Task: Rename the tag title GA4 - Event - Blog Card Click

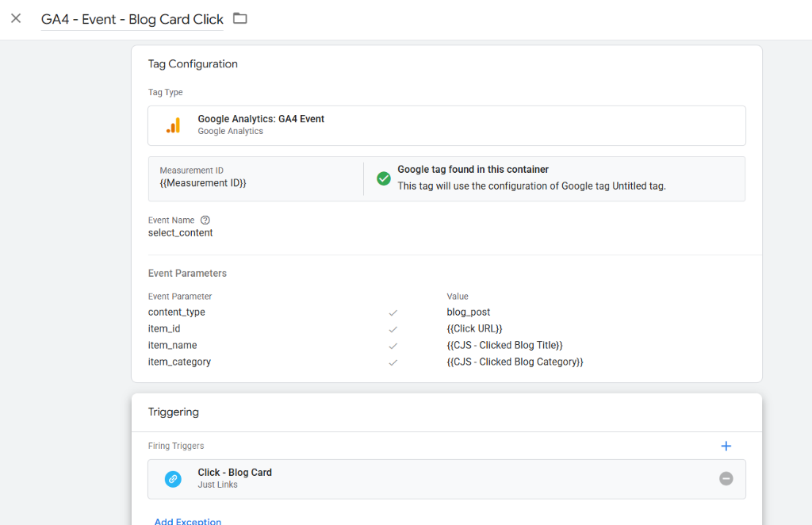Action: tap(132, 20)
